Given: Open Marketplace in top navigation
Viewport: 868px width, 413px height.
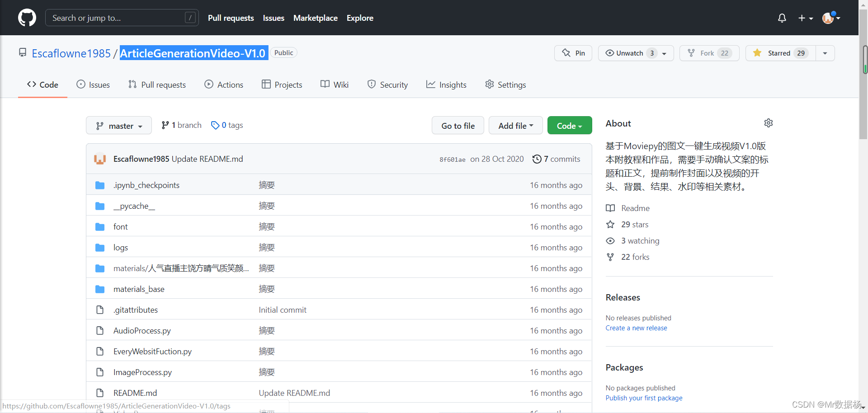Looking at the screenshot, I should 316,18.
